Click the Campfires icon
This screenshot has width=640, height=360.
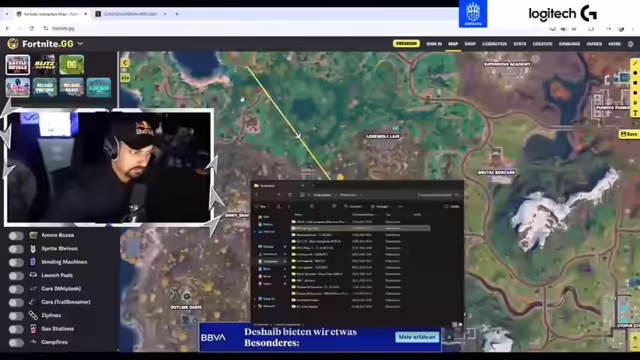33,342
